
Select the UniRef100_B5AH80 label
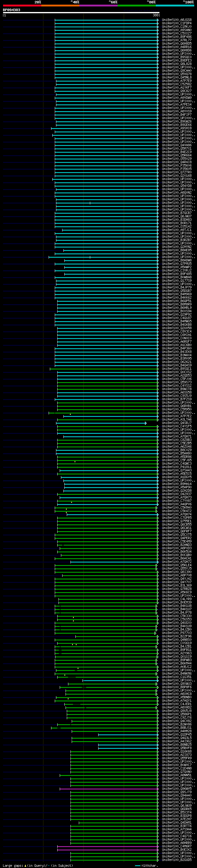[177, 453]
